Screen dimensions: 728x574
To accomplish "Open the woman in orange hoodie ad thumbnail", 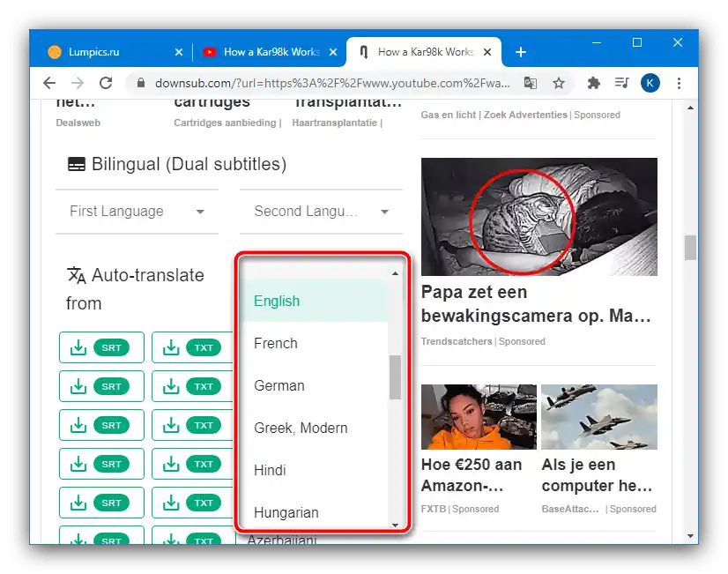I will [x=479, y=417].
